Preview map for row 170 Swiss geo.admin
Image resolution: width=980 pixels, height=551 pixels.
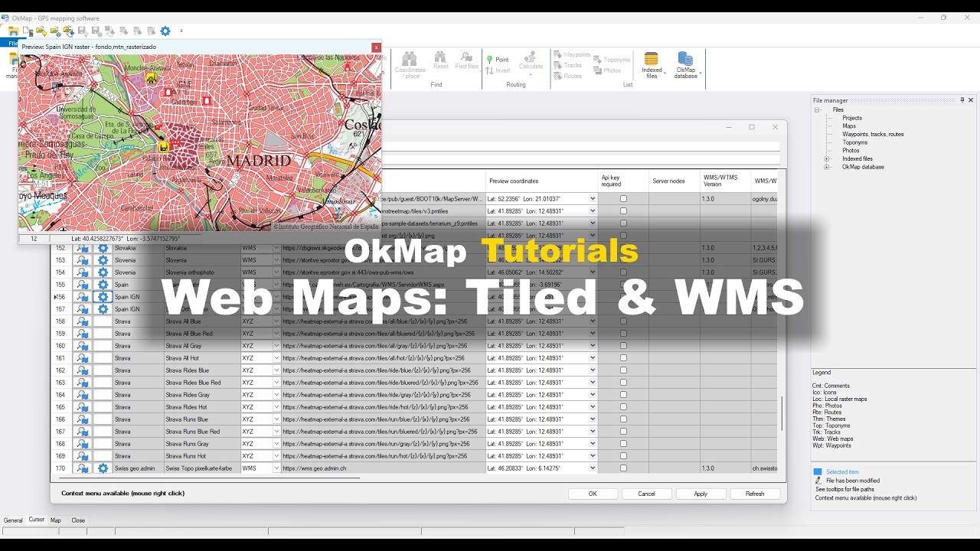83,468
